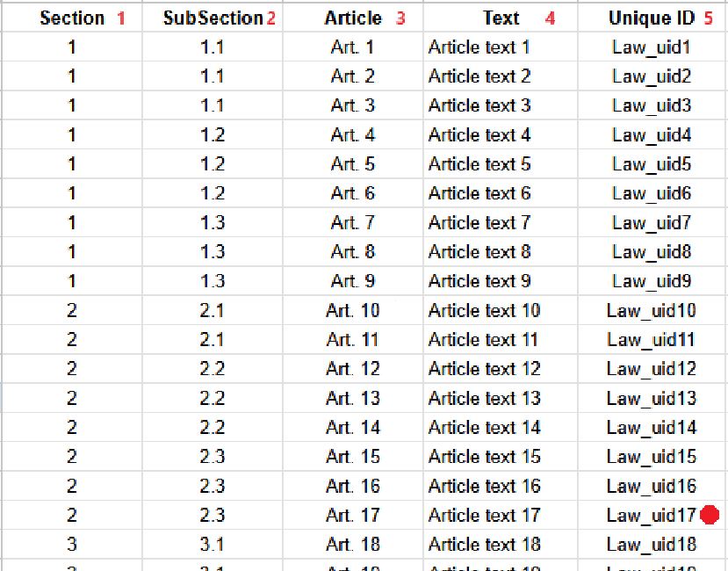
Task: Click the Art. 7 cell
Action: point(353,223)
